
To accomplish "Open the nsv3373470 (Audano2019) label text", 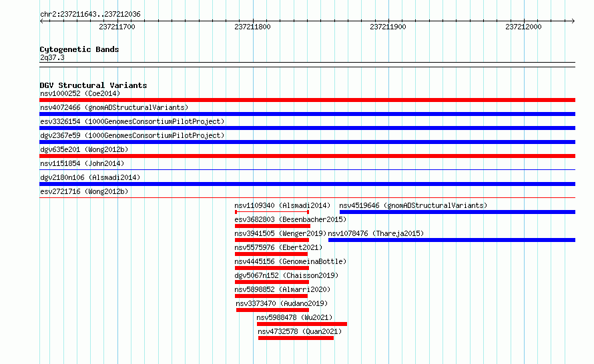I will coord(282,303).
